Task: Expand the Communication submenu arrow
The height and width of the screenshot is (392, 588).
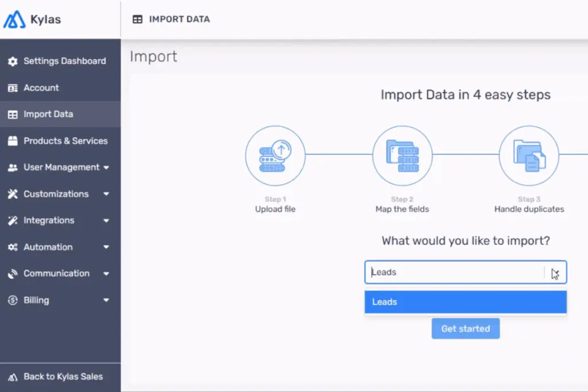Action: tap(106, 274)
